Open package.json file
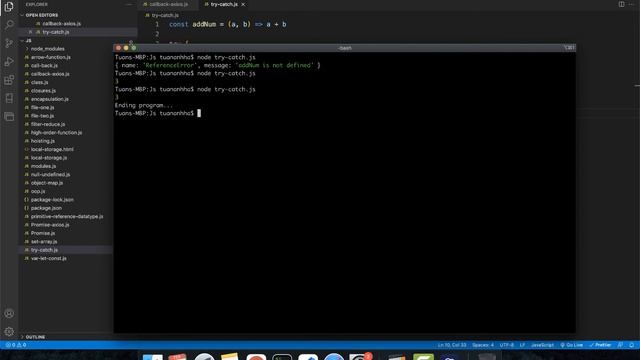640x360 pixels. [46, 208]
